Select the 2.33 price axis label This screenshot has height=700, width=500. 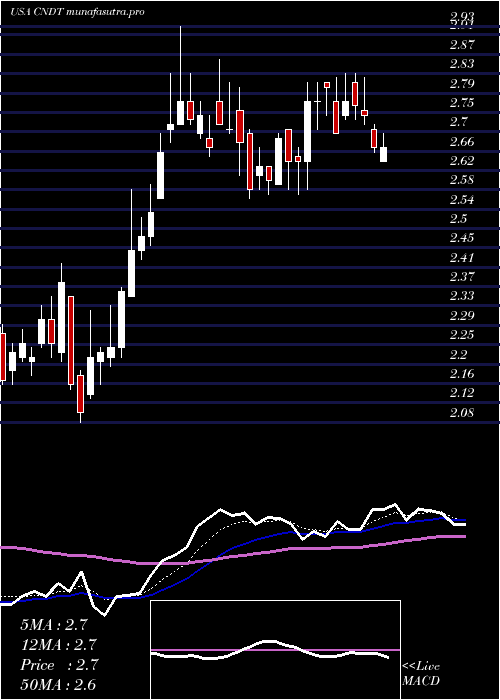[462, 296]
